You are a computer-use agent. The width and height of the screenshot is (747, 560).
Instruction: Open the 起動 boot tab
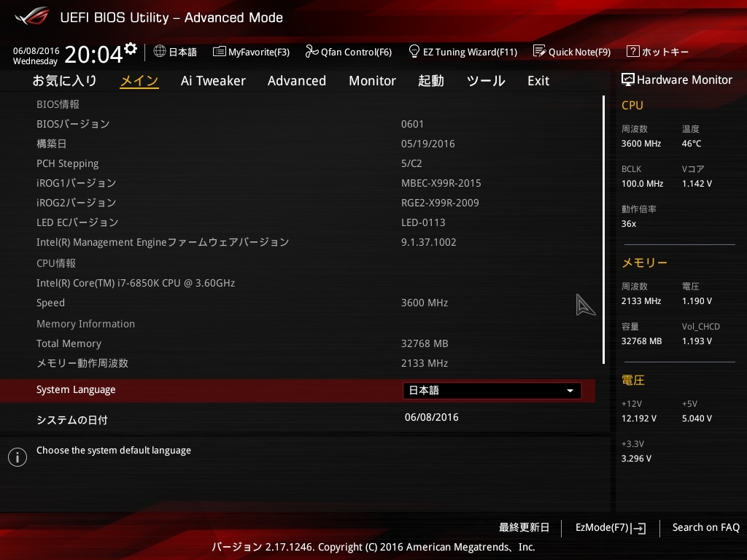[430, 81]
